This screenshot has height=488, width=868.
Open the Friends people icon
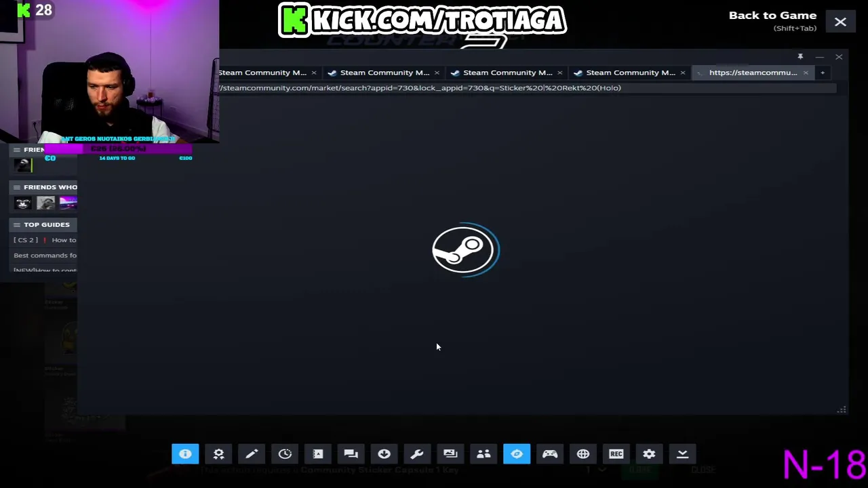484,454
